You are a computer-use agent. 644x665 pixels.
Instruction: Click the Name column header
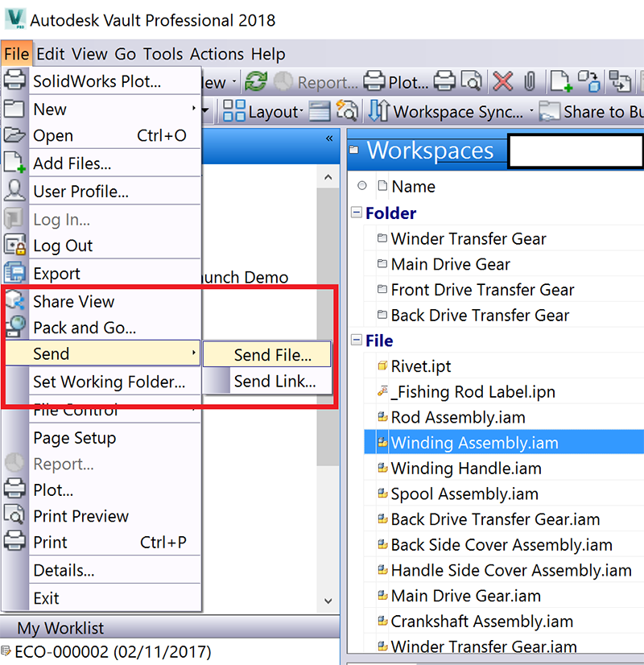(413, 186)
